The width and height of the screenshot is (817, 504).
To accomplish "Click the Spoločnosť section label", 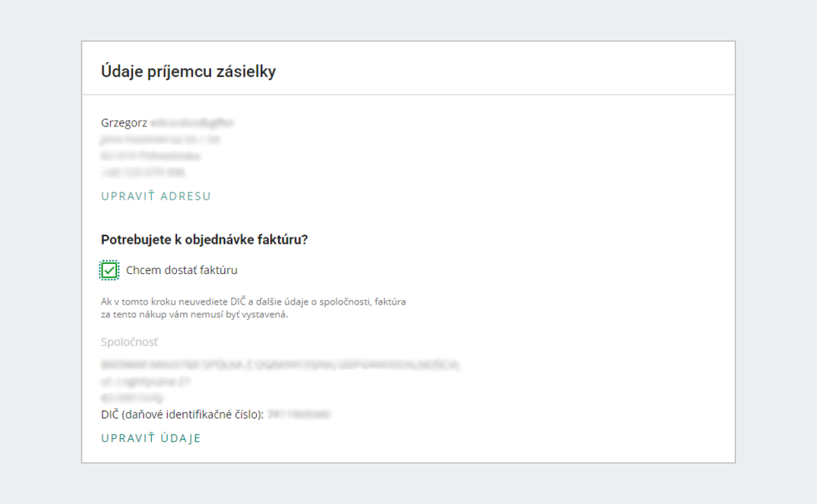I will coord(129,342).
